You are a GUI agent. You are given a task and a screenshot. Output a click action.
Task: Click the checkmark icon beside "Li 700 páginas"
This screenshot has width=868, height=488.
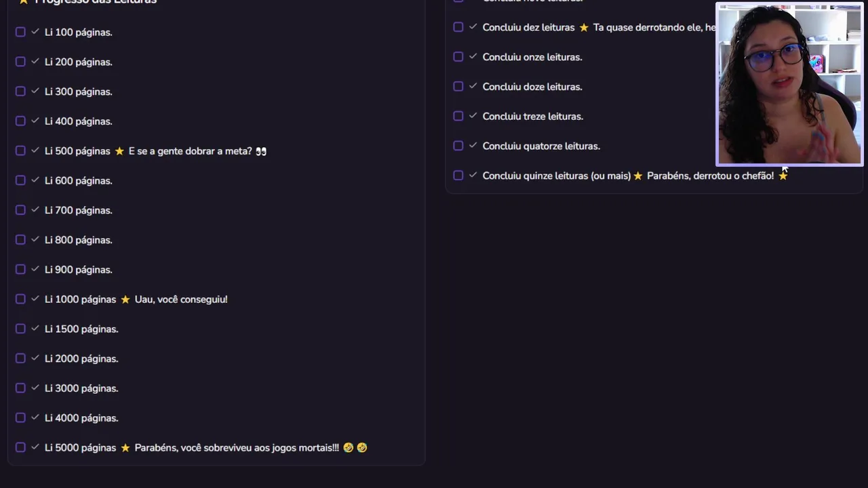pyautogui.click(x=35, y=210)
